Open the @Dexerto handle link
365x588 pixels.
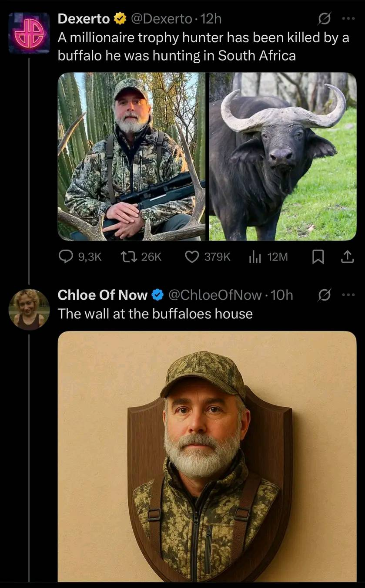point(161,19)
